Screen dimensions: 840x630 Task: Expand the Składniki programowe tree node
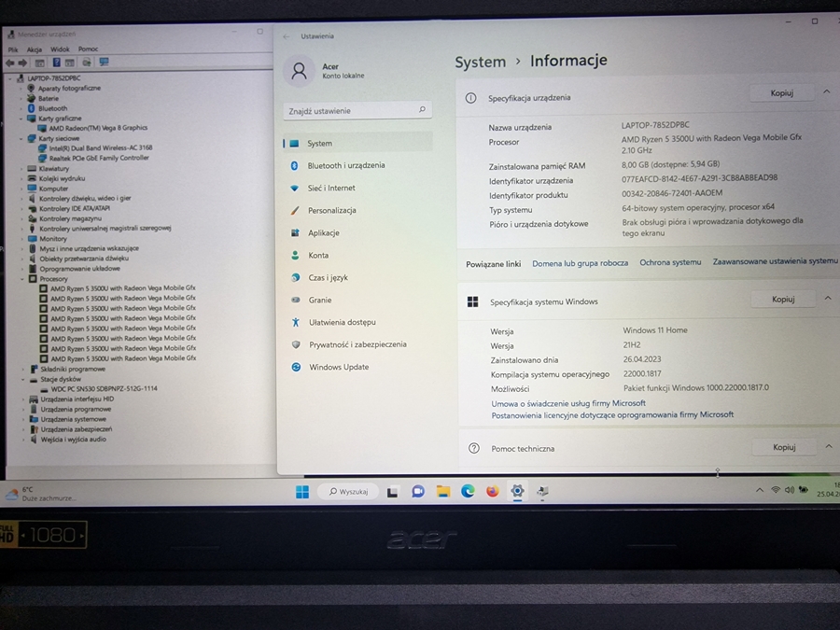23,369
